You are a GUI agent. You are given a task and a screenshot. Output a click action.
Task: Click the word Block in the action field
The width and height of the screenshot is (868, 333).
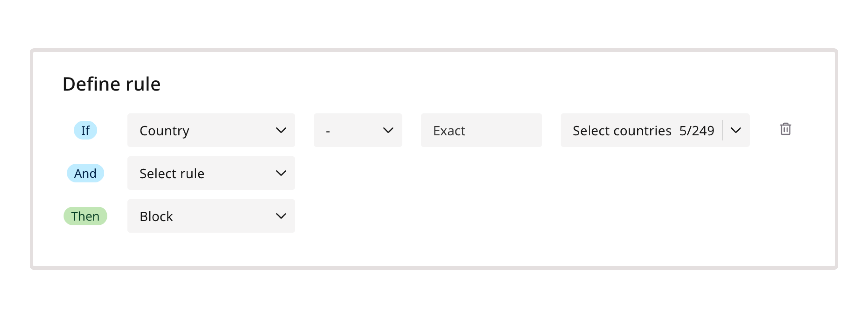point(156,216)
